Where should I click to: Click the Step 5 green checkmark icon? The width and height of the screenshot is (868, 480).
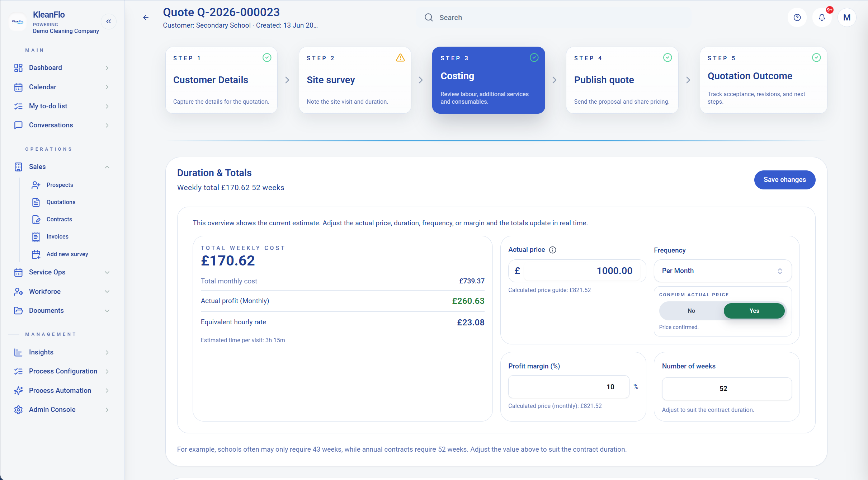click(x=816, y=58)
